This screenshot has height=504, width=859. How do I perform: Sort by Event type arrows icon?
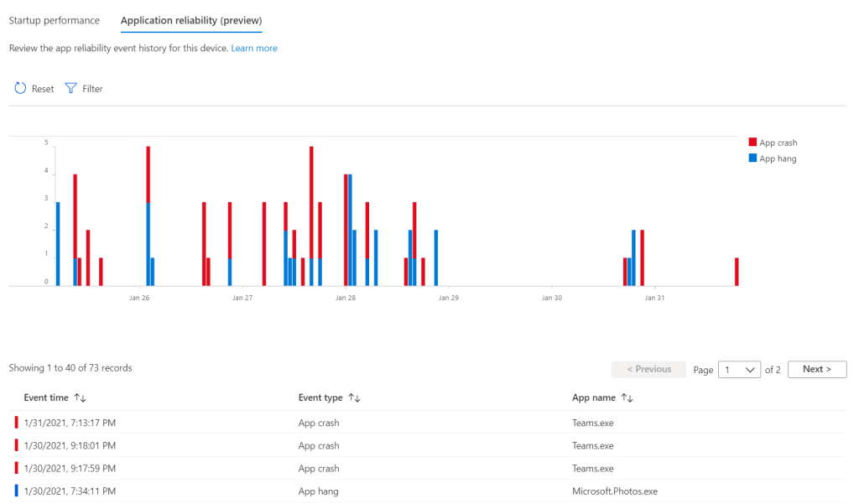click(x=353, y=397)
